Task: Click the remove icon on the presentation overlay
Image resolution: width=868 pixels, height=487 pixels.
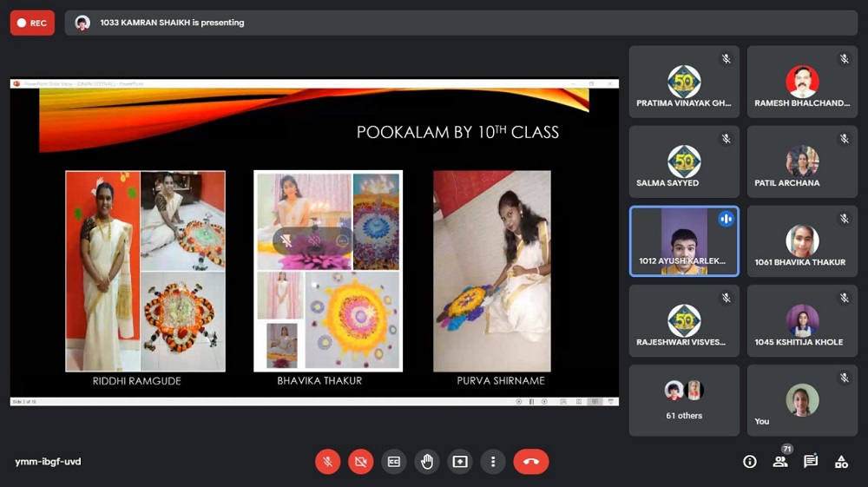Action: (x=341, y=240)
